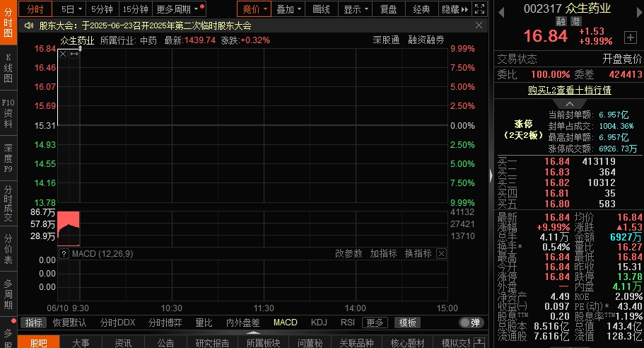Click the 购买L2查看十档行情 link
Screen dimensions: 644x348
tap(569, 90)
